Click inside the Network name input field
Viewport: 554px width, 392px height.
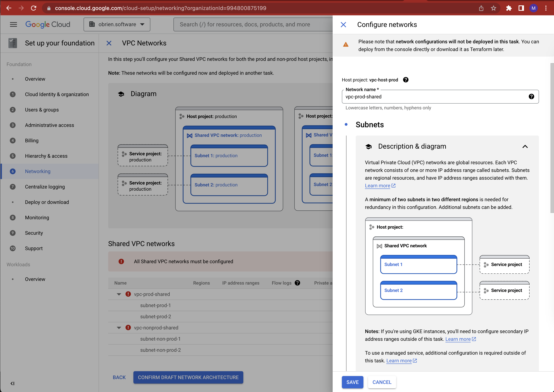coord(434,96)
